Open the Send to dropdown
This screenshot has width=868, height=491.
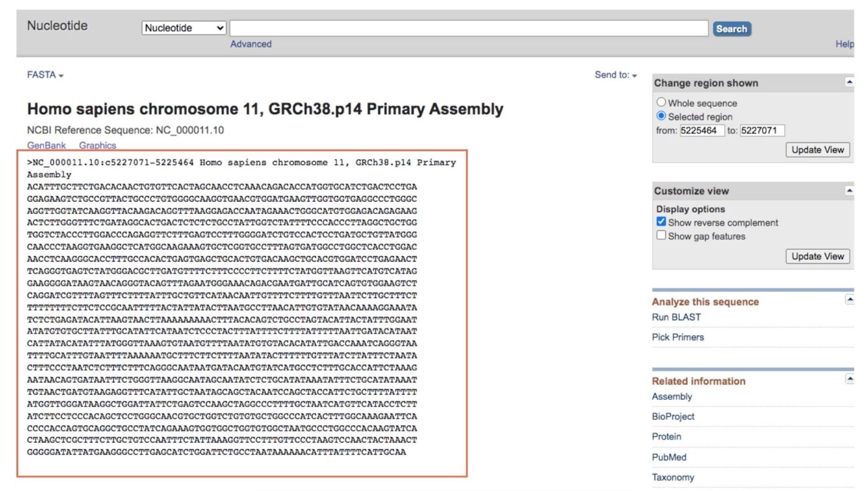615,75
